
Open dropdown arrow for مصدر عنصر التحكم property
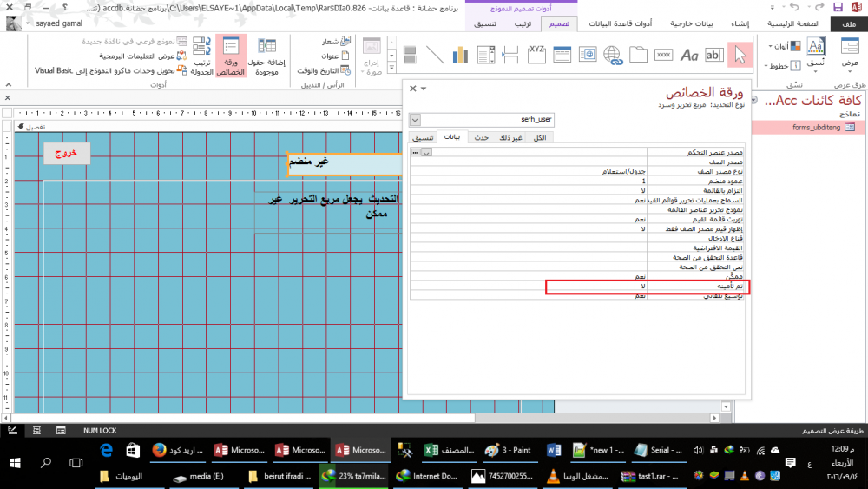pyautogui.click(x=427, y=152)
